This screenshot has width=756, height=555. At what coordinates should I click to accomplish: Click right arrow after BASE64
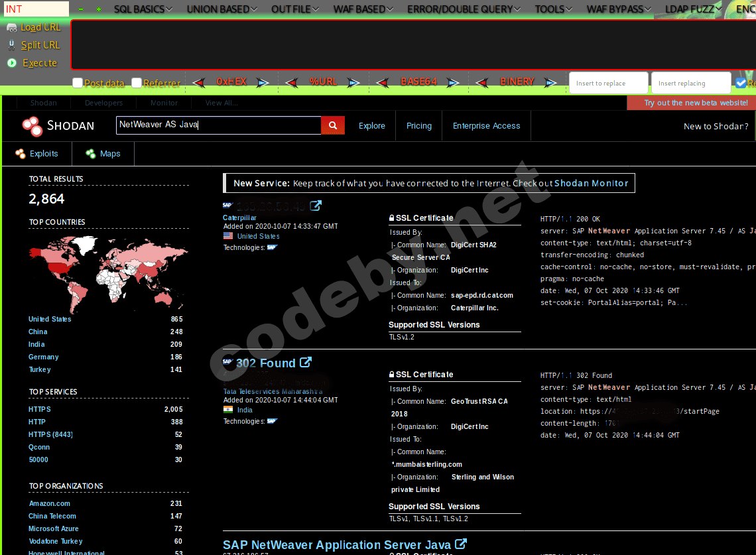(x=453, y=82)
